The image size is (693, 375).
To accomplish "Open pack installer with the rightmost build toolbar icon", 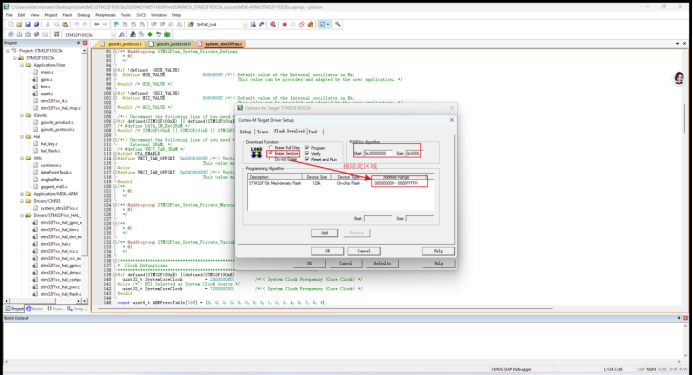I will (167, 34).
